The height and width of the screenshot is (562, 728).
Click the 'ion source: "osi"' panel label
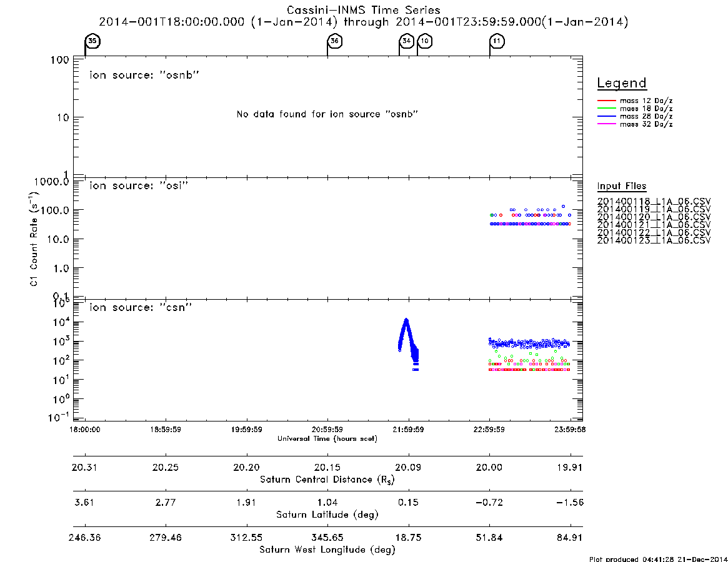click(139, 185)
